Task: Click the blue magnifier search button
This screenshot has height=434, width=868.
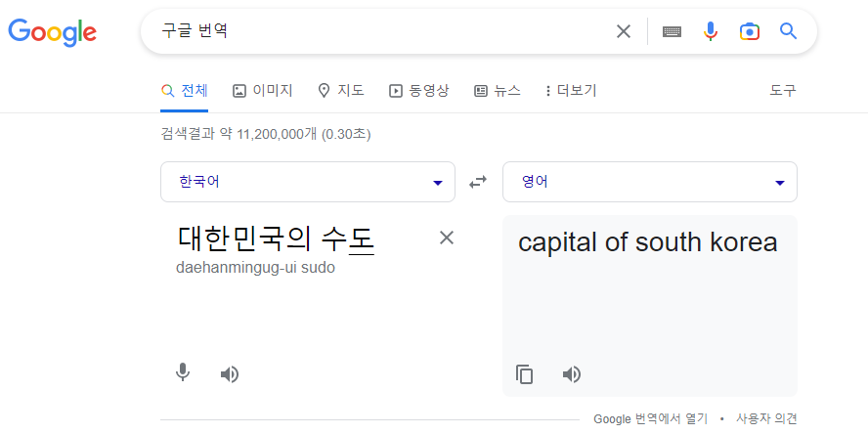Action: (x=788, y=31)
